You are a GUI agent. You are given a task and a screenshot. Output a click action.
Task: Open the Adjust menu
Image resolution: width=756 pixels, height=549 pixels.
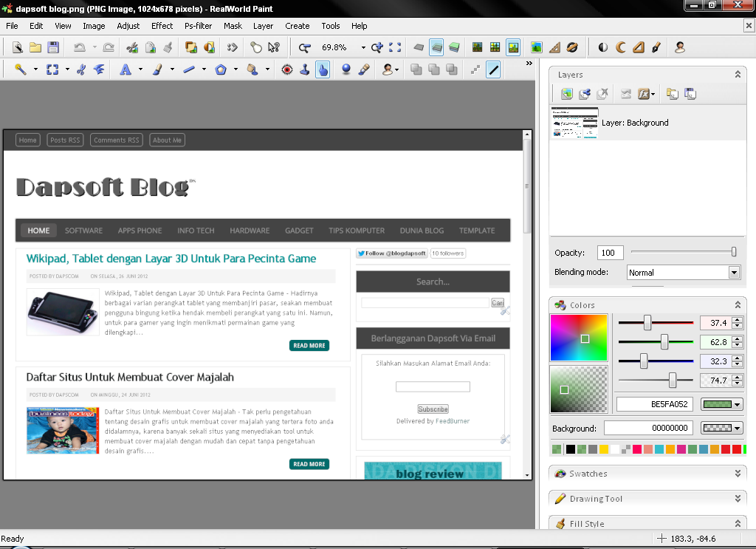point(128,26)
